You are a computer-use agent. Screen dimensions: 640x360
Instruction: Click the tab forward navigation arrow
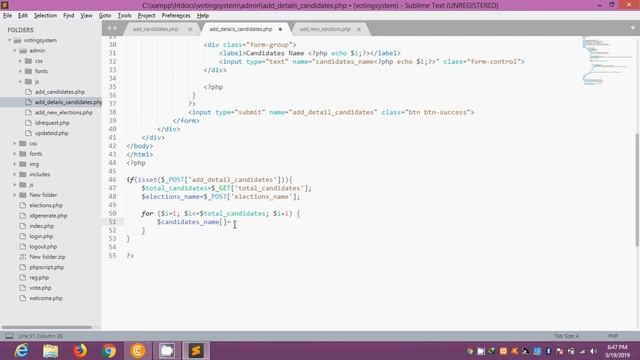tap(115, 28)
